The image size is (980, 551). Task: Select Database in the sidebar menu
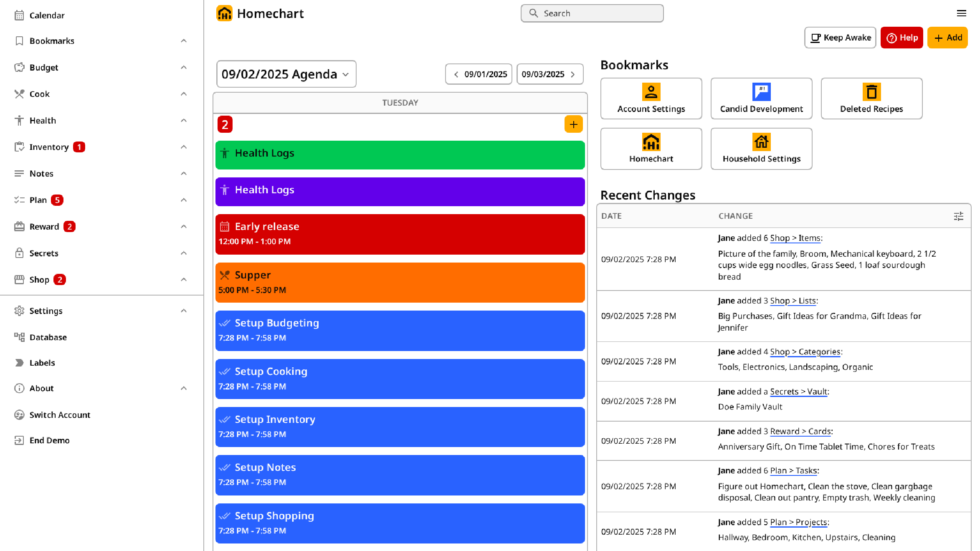click(x=48, y=337)
